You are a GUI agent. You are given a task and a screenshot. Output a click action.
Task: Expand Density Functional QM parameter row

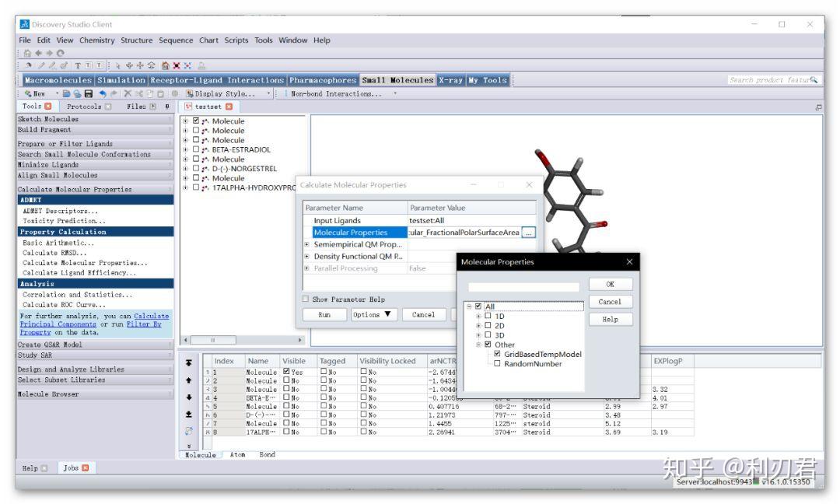tap(307, 257)
